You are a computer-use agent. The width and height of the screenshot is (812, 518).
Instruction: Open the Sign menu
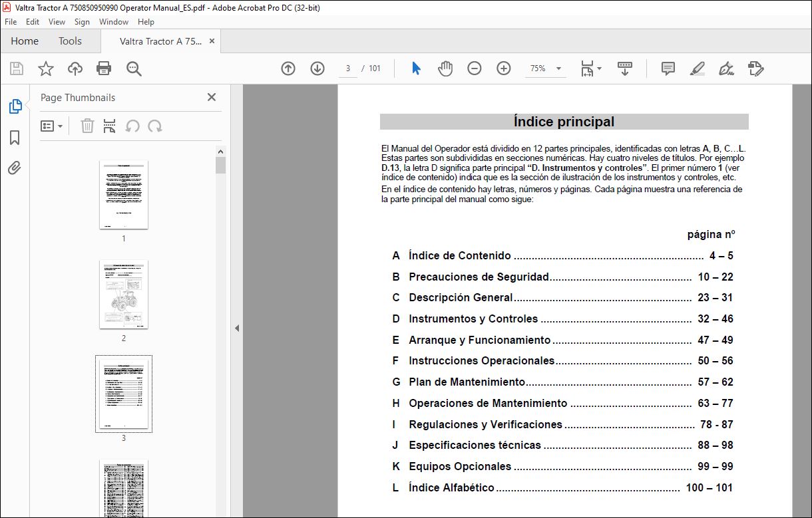[82, 22]
